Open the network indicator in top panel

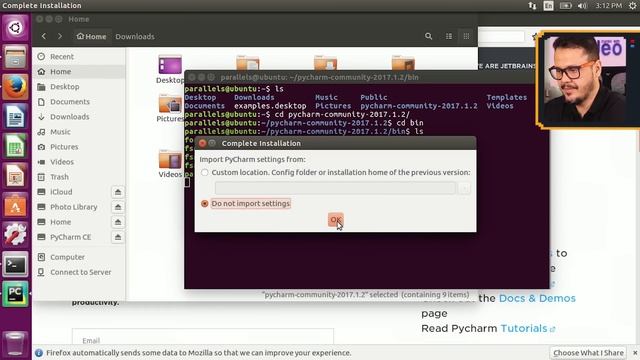(532, 6)
